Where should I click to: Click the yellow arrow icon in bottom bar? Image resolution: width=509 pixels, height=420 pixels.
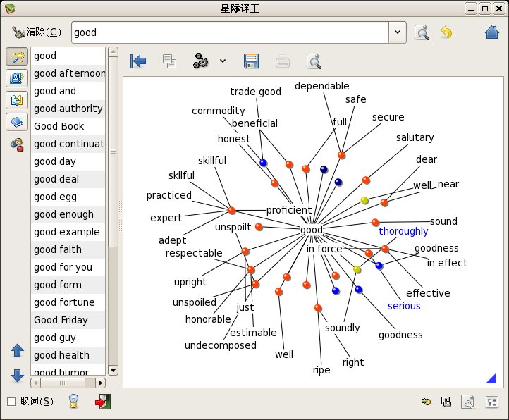426,402
